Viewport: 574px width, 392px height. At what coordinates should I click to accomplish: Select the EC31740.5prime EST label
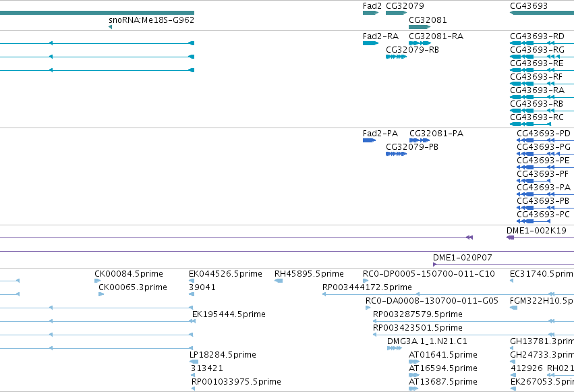[542, 274]
